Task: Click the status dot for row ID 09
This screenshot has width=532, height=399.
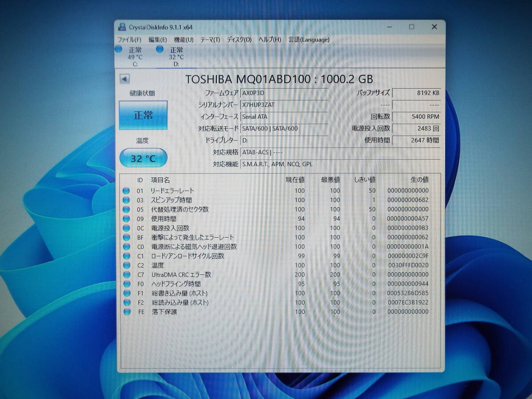Action: point(126,219)
